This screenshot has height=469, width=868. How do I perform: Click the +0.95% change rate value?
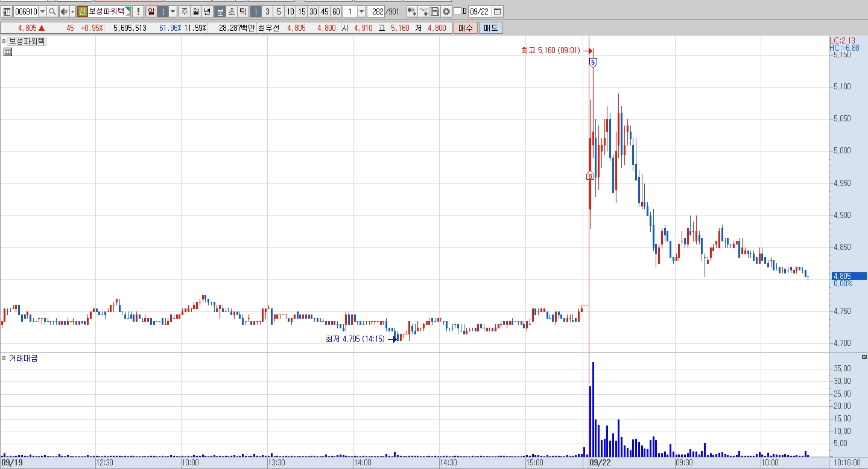coord(92,28)
